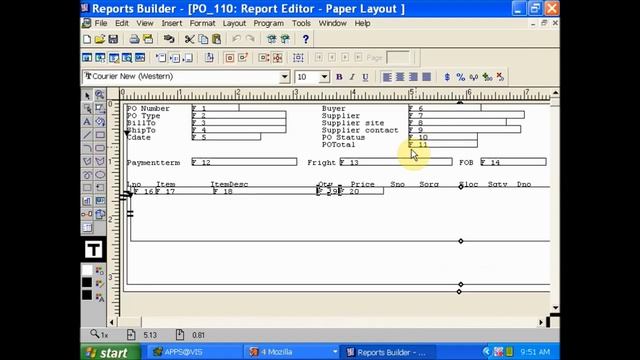
Task: Open the font size dropdown
Action: coord(324,77)
